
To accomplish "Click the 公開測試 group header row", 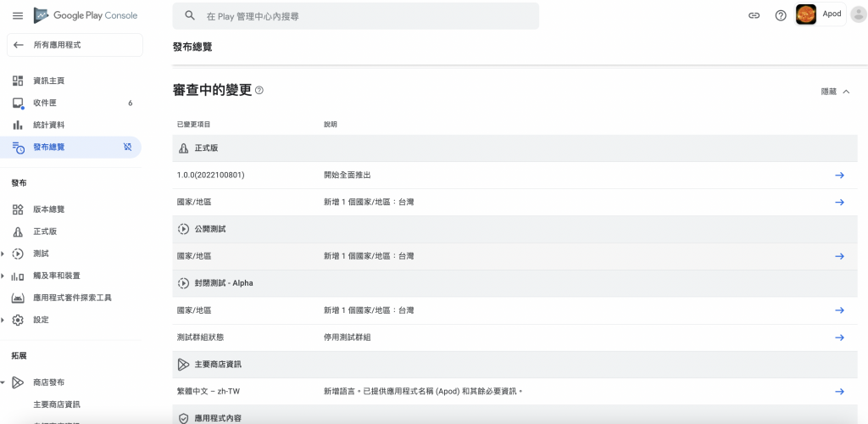I will (x=515, y=229).
